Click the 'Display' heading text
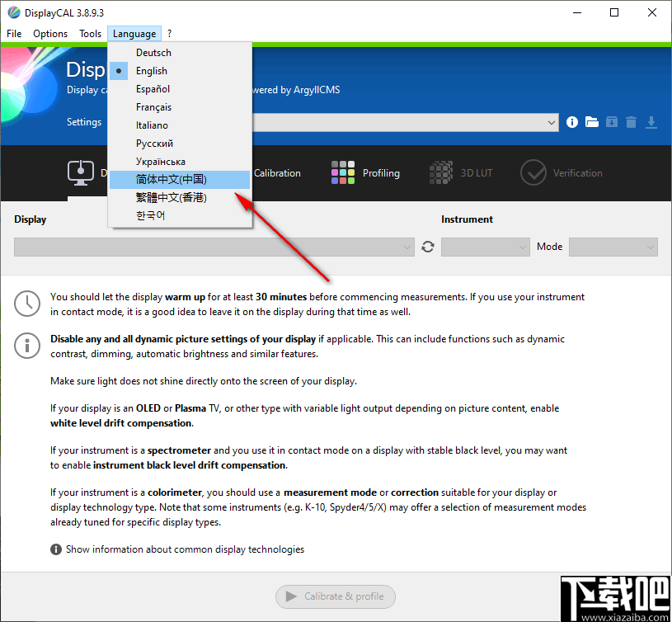Screen dimensions: 672x622 coord(30,219)
